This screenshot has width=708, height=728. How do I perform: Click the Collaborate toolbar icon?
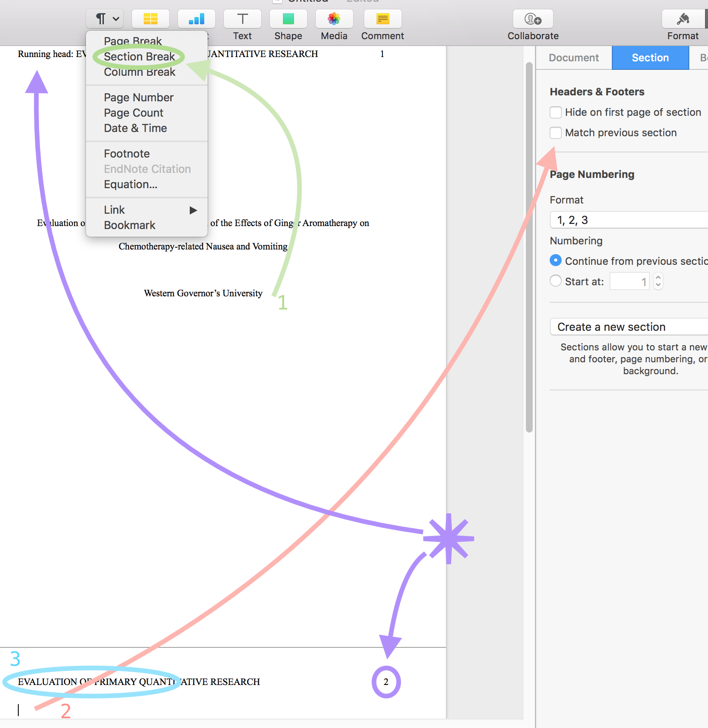(x=533, y=19)
